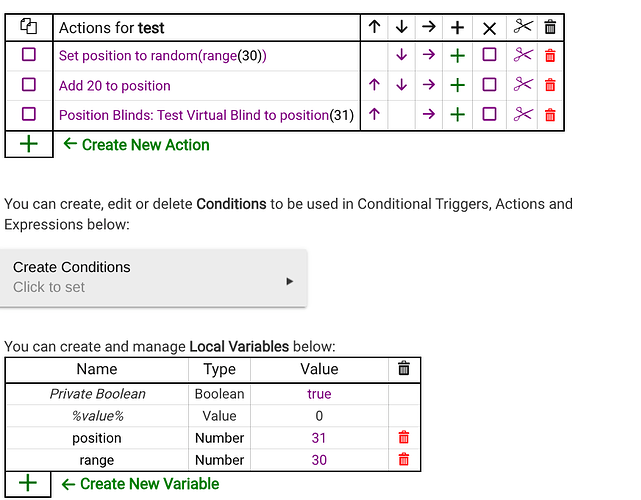Move 'Set position to random' action down
The width and height of the screenshot is (641, 500).
(401, 55)
